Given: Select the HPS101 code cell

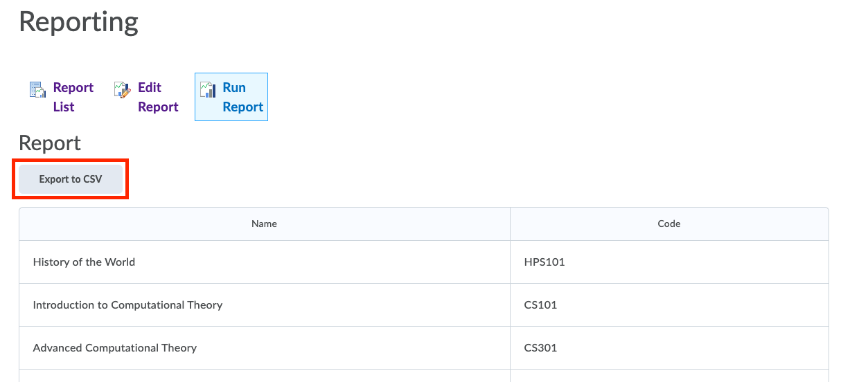Looking at the screenshot, I should click(544, 262).
